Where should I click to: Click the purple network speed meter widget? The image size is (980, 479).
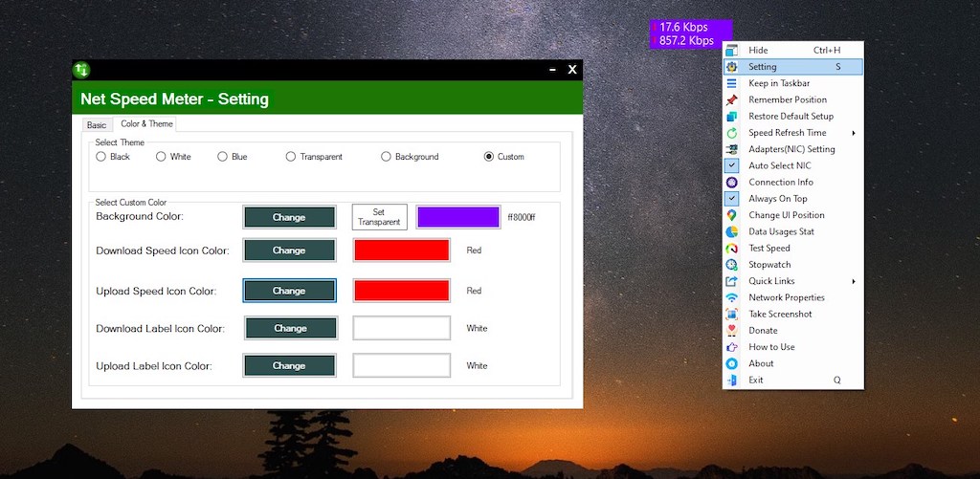point(691,34)
